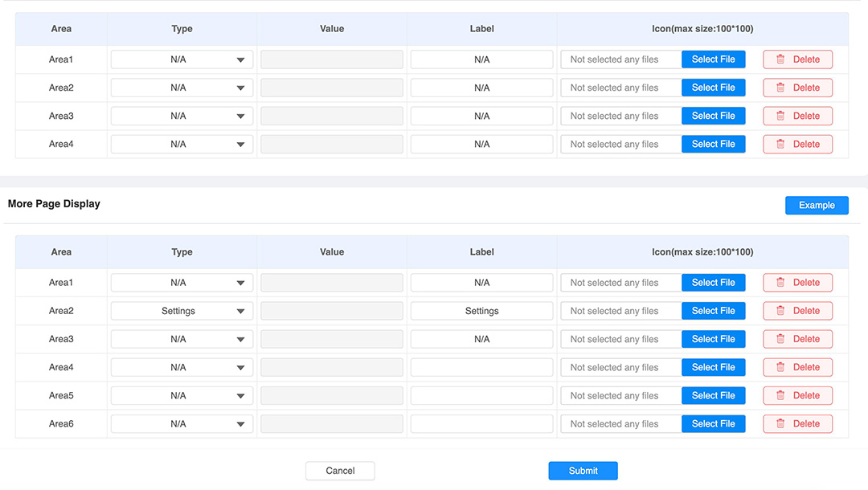868x490 pixels.
Task: Choose Select File for Area5 in More Page Display
Action: [713, 395]
